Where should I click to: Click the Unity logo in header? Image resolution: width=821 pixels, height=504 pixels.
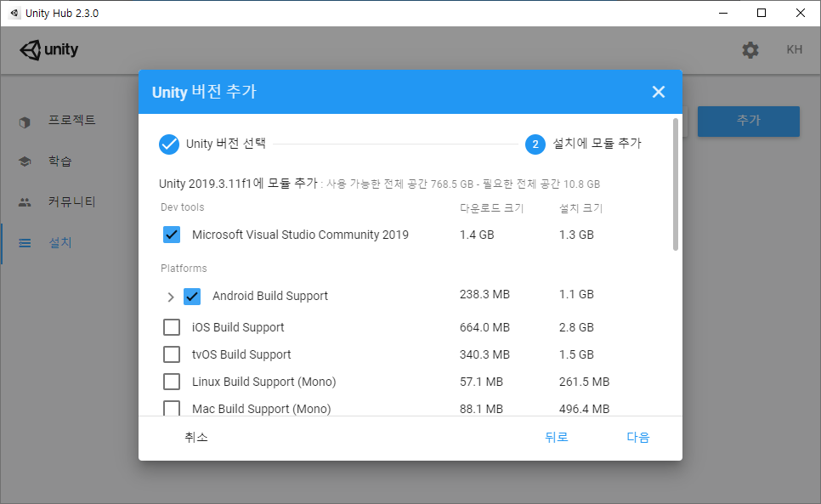coord(49,49)
